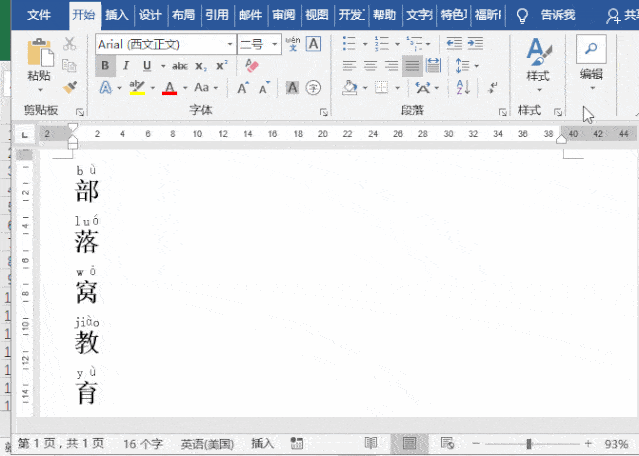Toggle Underline formatting

[146, 66]
